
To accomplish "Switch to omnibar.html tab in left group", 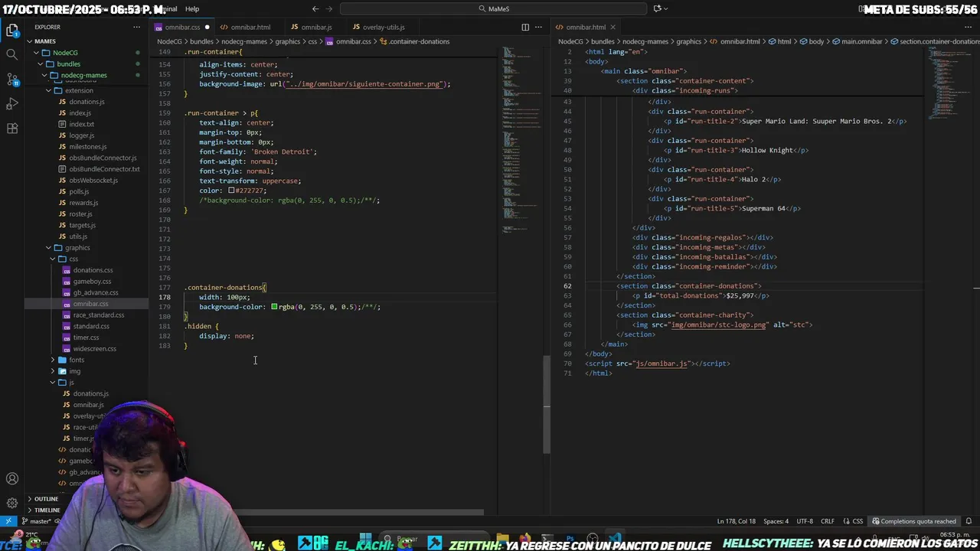I will coord(250,27).
